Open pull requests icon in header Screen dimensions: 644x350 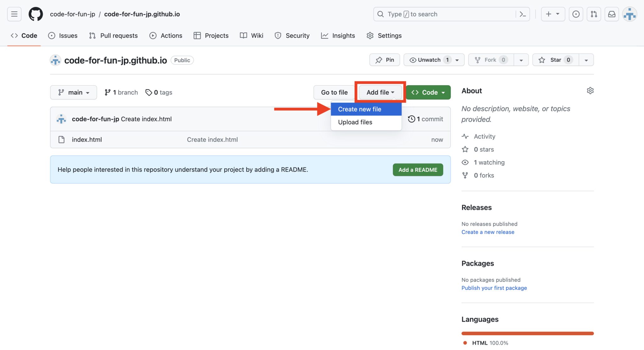(594, 14)
